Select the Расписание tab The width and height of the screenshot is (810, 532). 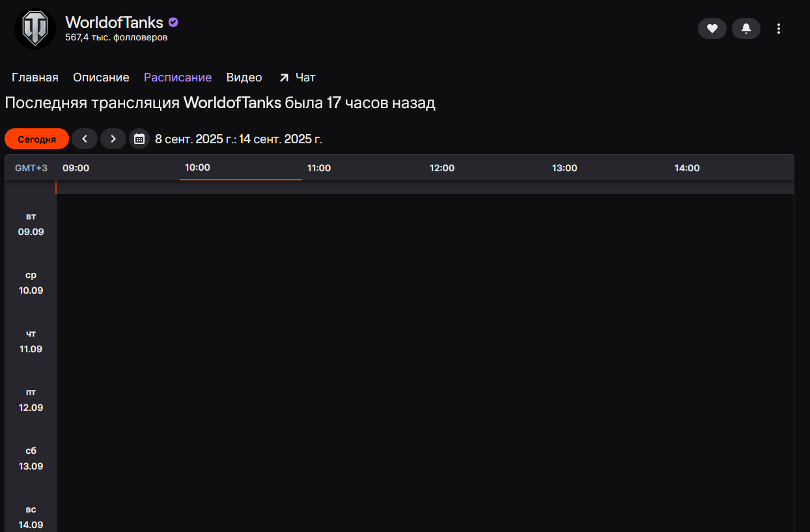[x=178, y=77]
